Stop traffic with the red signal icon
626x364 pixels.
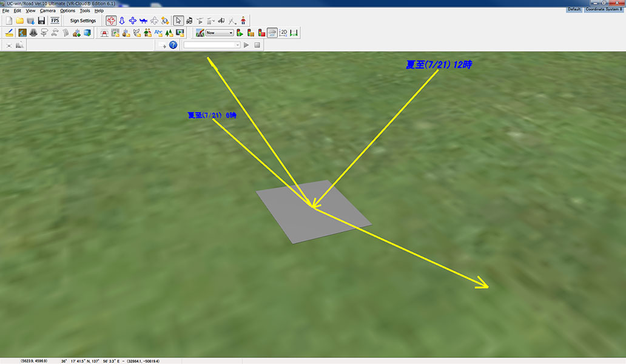click(x=261, y=33)
